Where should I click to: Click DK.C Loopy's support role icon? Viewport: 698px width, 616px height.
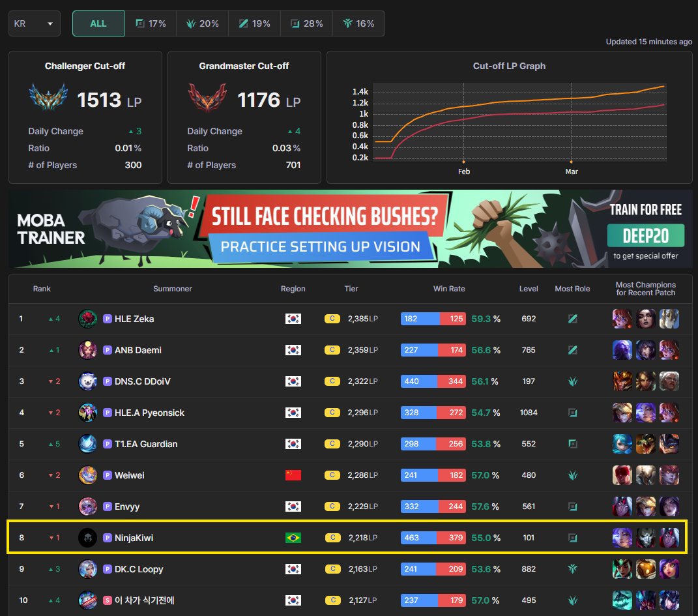(x=572, y=569)
